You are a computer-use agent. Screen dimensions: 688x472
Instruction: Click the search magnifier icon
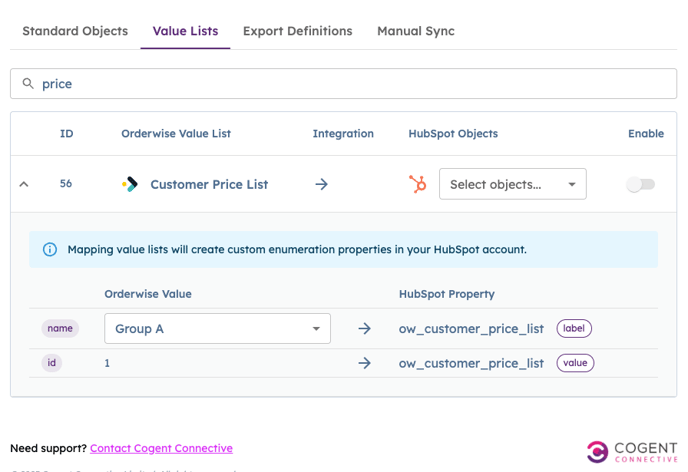click(x=28, y=84)
